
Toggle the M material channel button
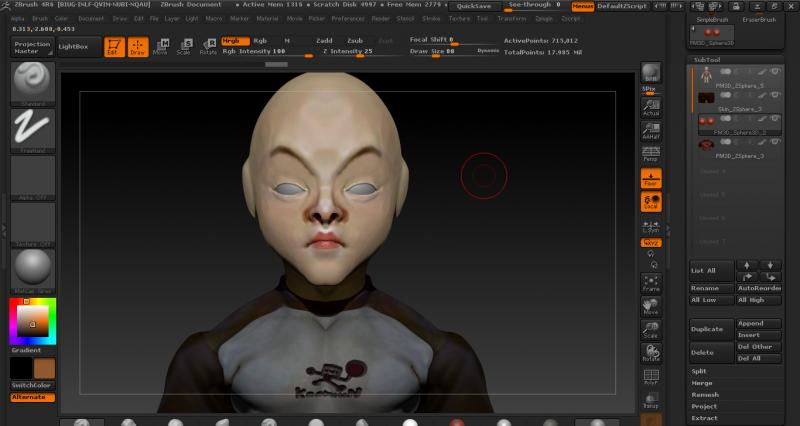287,41
